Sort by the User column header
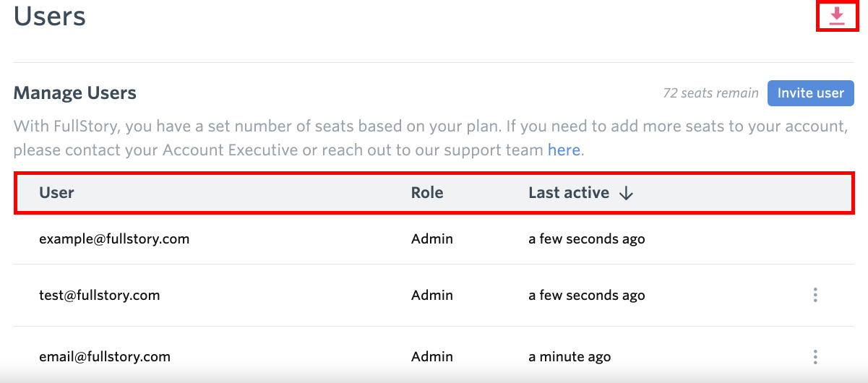The height and width of the screenshot is (383, 868). pos(57,193)
